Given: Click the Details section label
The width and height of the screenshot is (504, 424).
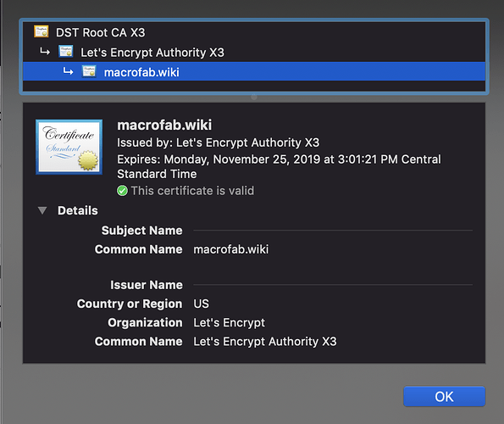Looking at the screenshot, I should pyautogui.click(x=78, y=210).
